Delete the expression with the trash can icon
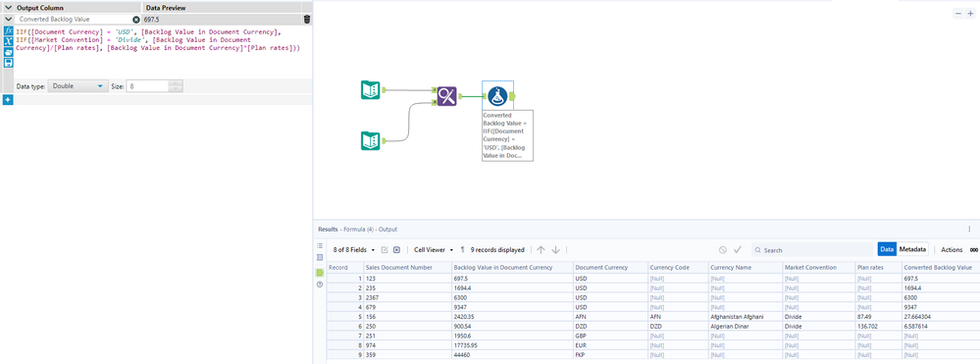980x364 pixels. pyautogui.click(x=306, y=20)
